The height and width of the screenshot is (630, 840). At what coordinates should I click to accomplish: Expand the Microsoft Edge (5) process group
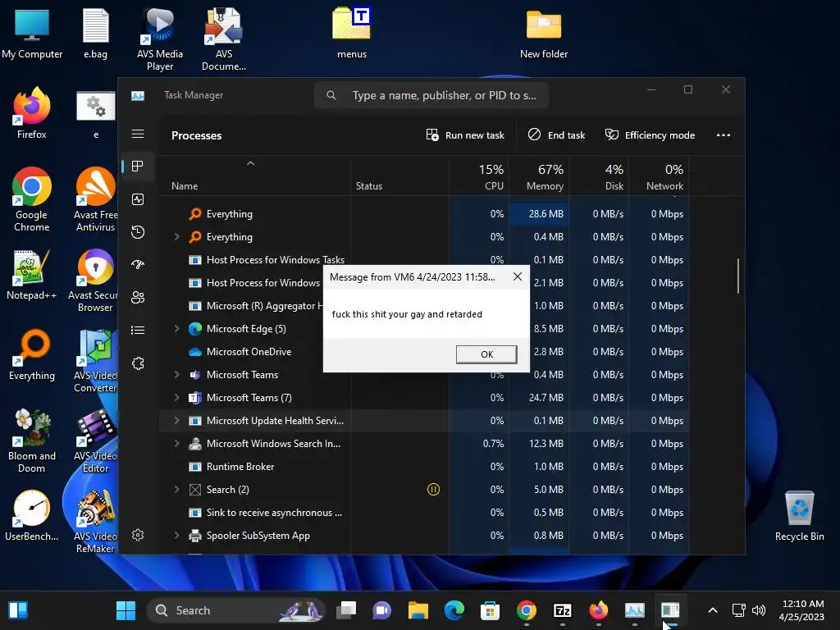pos(176,328)
